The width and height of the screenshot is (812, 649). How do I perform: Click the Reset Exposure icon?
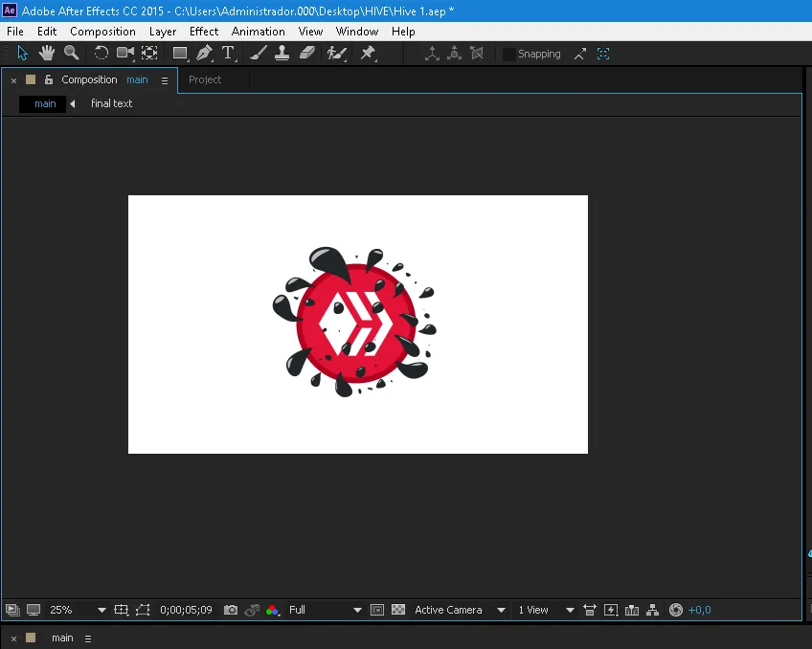(x=676, y=610)
